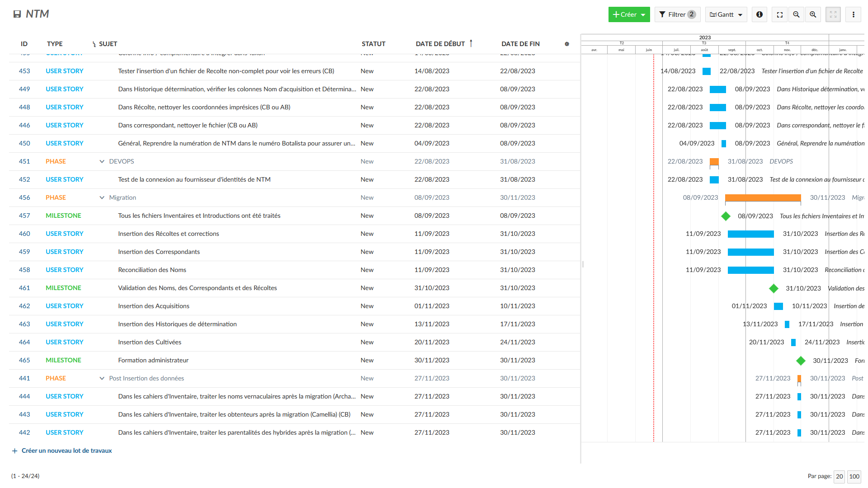
Task: Select the Gantt bar for row 463 starting 13/11/2023
Action: tap(787, 324)
